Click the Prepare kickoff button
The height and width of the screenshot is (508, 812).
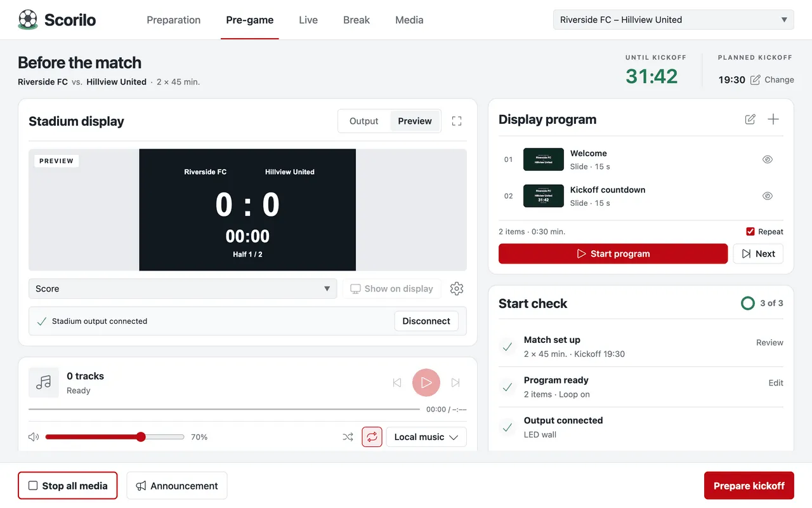(749, 486)
